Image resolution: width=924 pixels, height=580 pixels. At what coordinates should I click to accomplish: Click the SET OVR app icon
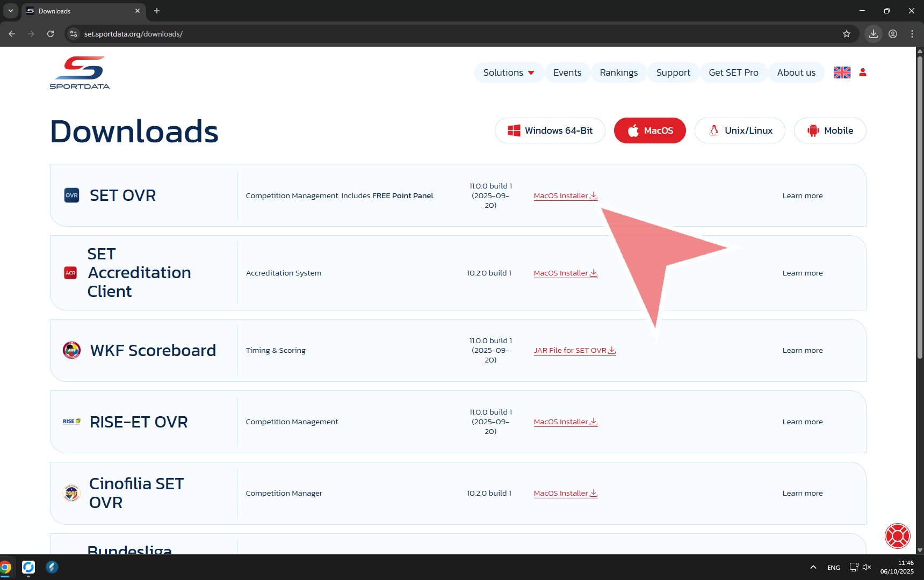click(71, 195)
